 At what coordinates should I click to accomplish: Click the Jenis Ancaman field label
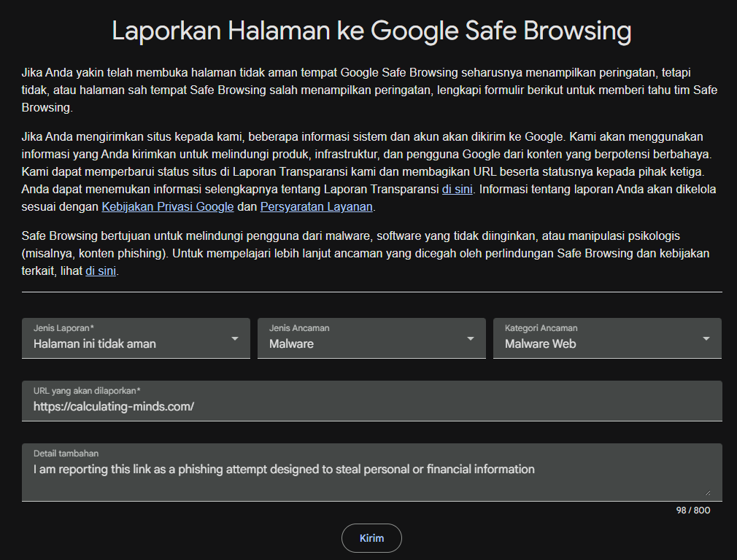[x=299, y=328]
